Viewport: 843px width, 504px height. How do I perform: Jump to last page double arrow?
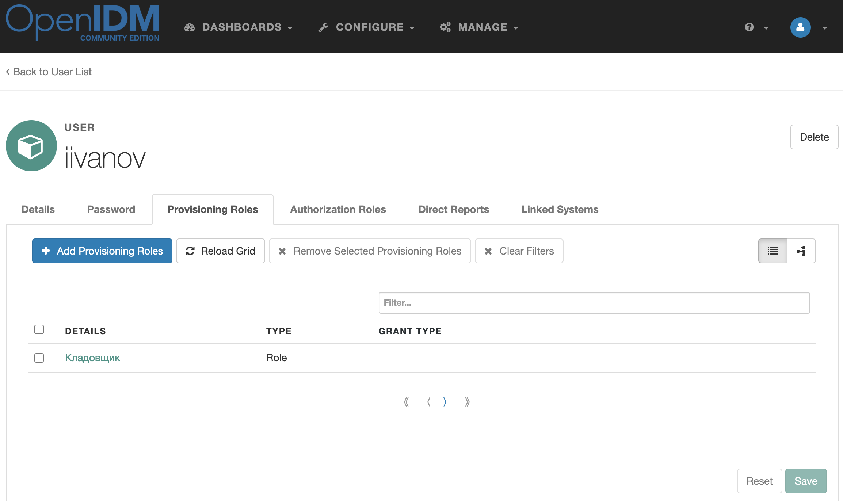pyautogui.click(x=467, y=402)
